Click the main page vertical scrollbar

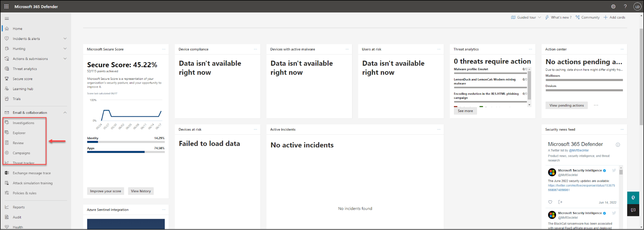[x=641, y=77]
